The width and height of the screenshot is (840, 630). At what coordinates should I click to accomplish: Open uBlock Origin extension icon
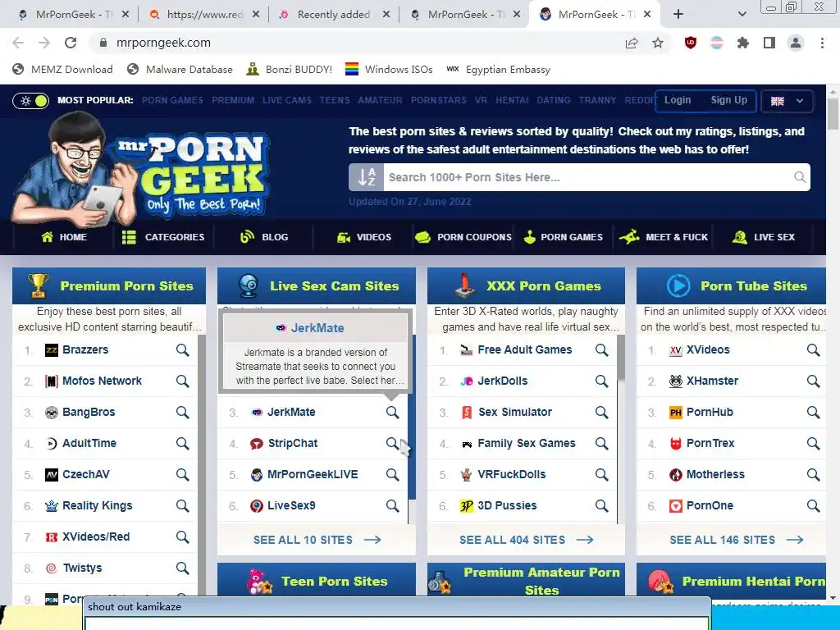tap(691, 43)
